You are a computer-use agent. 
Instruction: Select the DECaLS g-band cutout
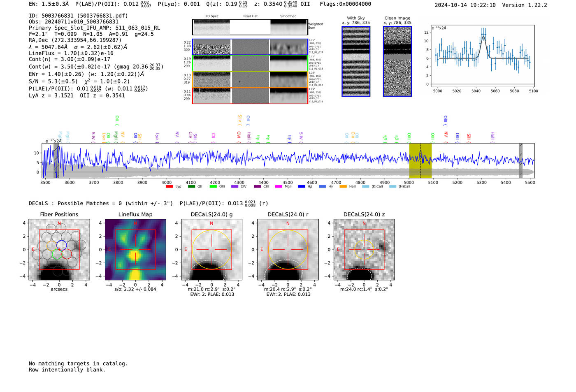(x=212, y=250)
